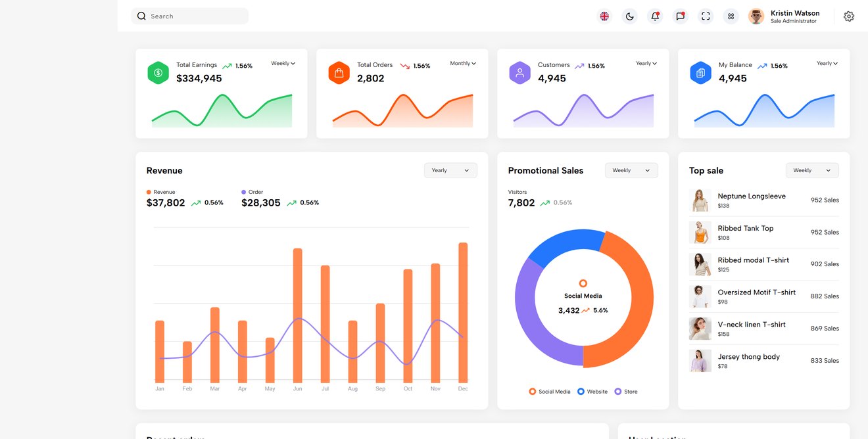The image size is (868, 439).
Task: Click the $28,305 order value
Action: tap(261, 203)
